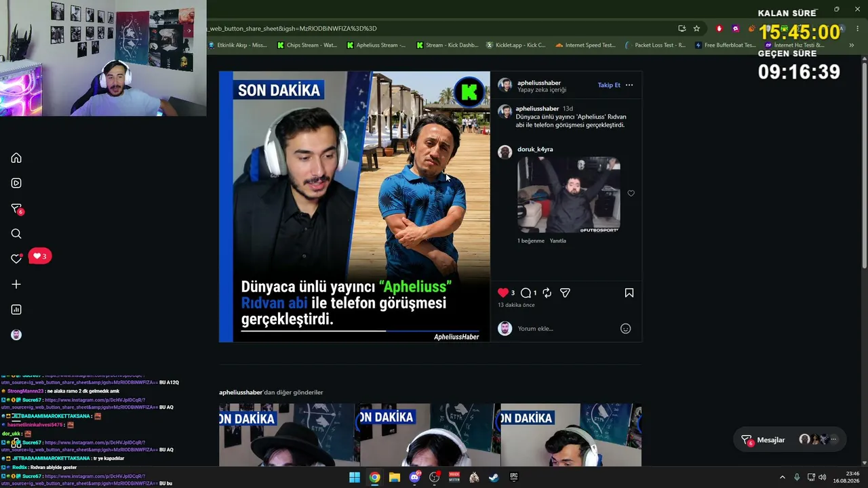This screenshot has width=868, height=488.
Task: Open post options three-dot menu
Action: tap(629, 85)
